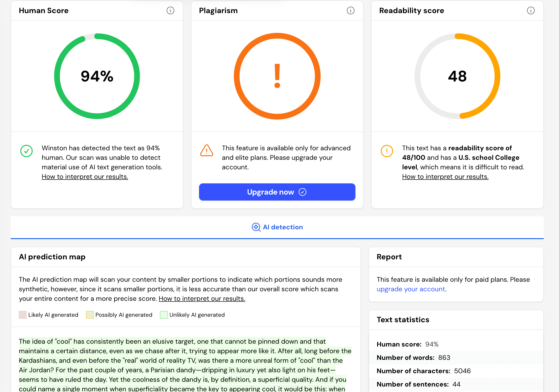Click the yellow exclamation circle icon beside the readability text
Image resolution: width=559 pixels, height=392 pixels.
(x=387, y=151)
